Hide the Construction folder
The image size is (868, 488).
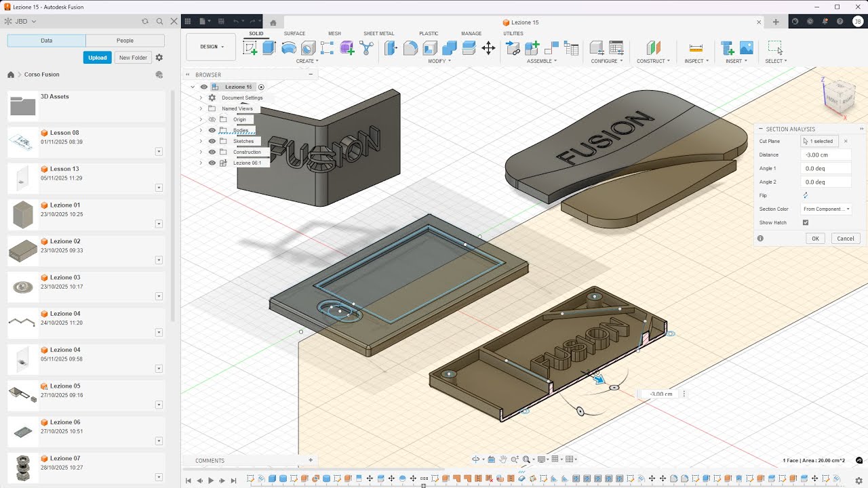click(212, 152)
